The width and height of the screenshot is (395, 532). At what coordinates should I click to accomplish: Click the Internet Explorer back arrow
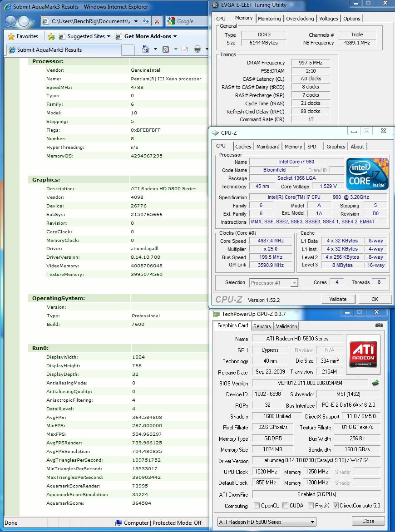(10, 21)
